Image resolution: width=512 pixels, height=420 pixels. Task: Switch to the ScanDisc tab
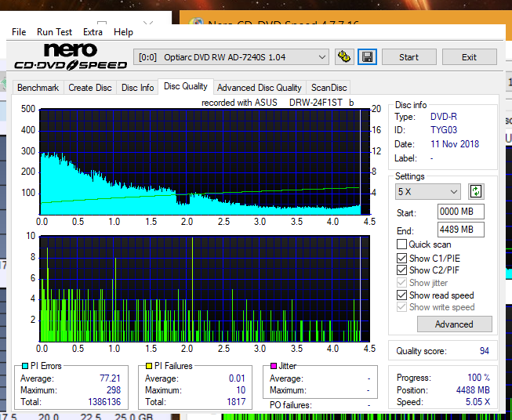[329, 88]
